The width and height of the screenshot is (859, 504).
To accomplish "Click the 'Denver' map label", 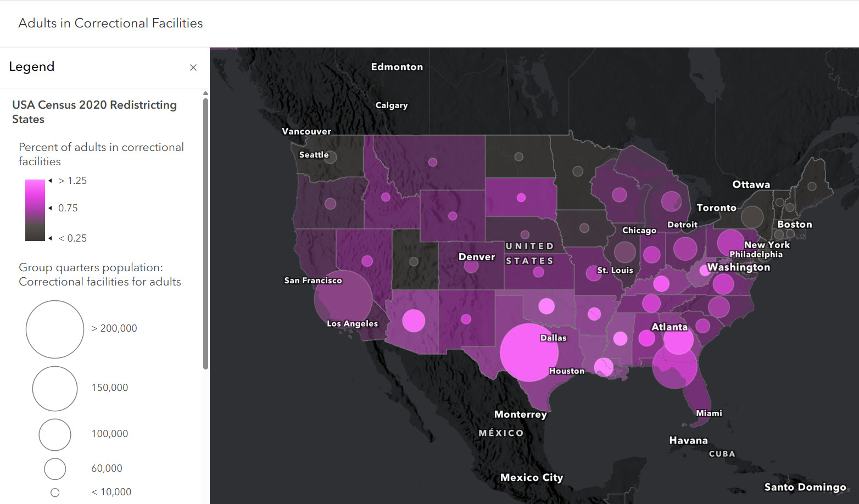I will [x=477, y=257].
